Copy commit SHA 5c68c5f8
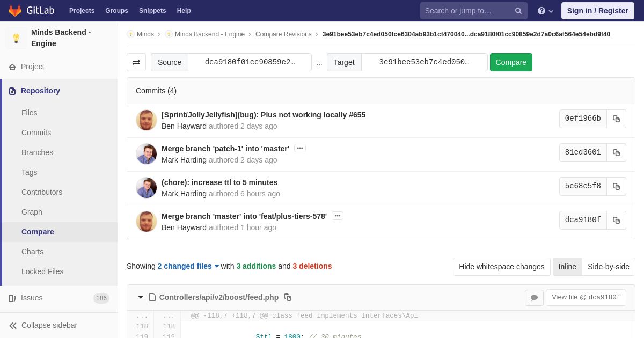This screenshot has width=644, height=338. pos(616,186)
